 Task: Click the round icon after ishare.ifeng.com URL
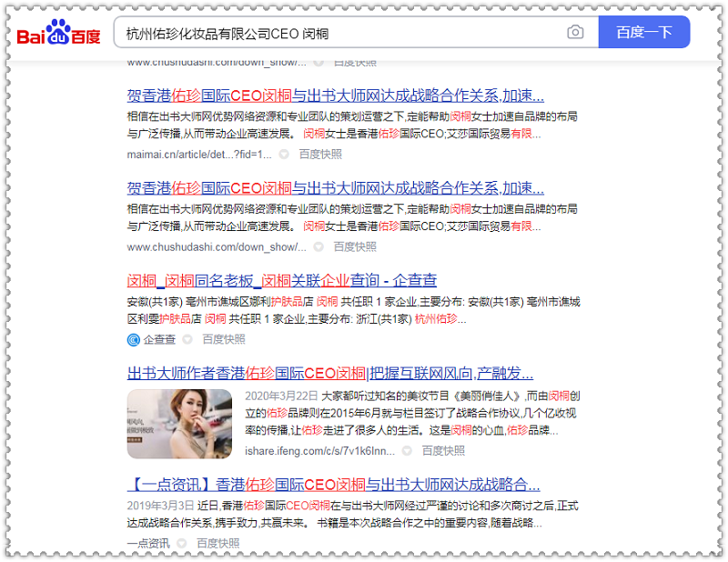(407, 451)
